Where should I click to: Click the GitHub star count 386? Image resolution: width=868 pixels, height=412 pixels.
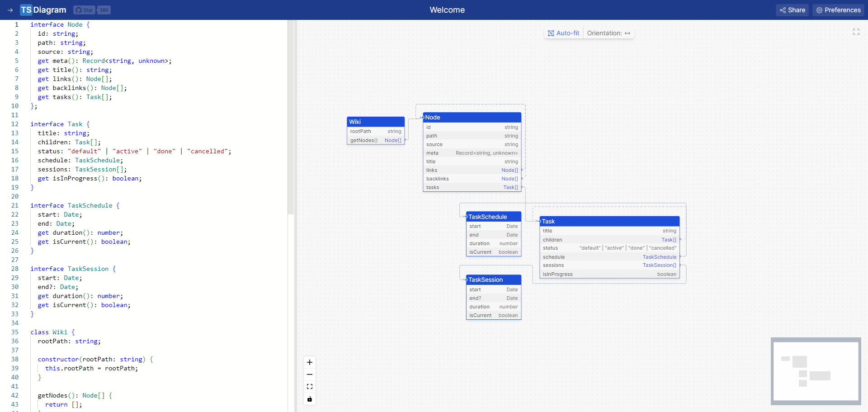(104, 10)
